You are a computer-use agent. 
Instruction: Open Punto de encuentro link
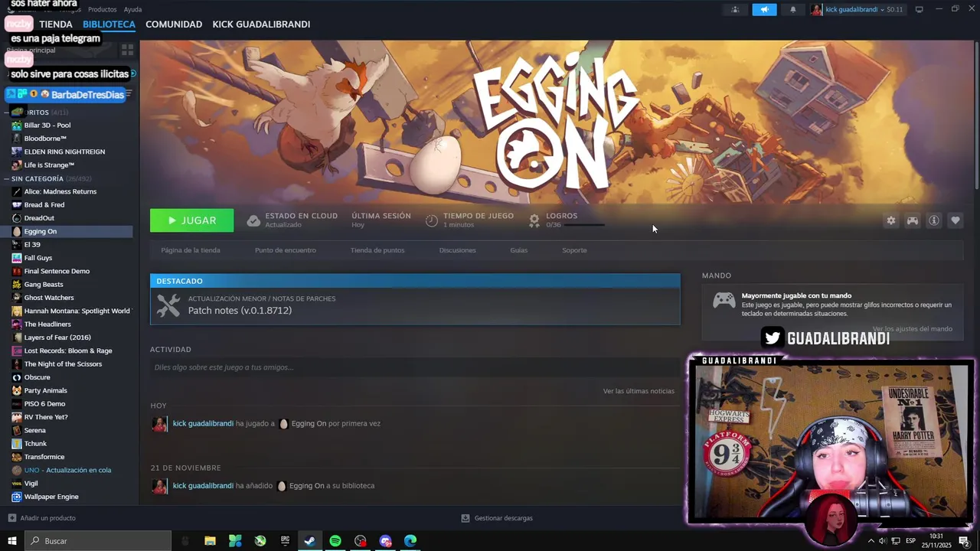point(286,250)
